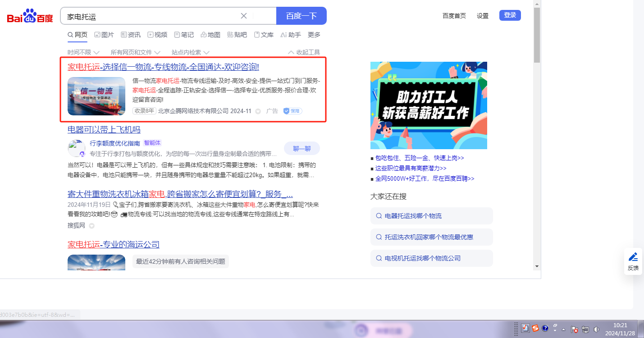
Task: Click the 助力打工人 job banner image
Action: coord(429,105)
